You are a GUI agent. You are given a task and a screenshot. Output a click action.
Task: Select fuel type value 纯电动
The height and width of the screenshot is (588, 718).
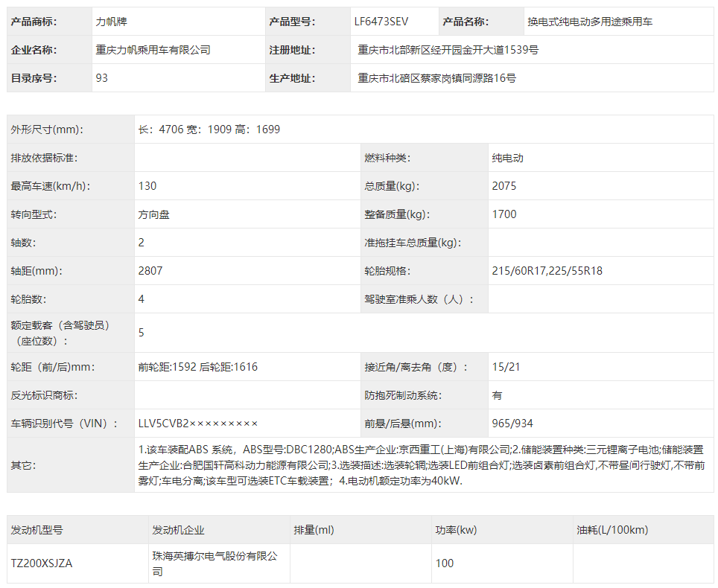point(507,158)
